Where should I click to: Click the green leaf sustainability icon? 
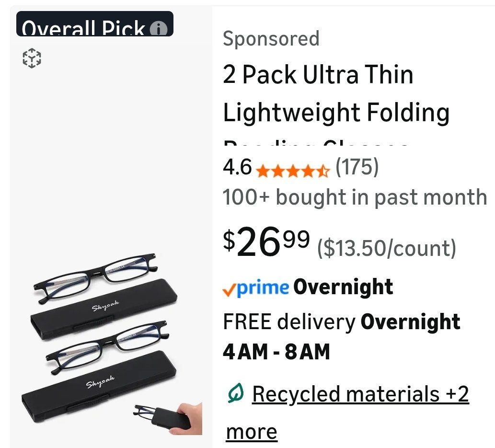point(235,394)
